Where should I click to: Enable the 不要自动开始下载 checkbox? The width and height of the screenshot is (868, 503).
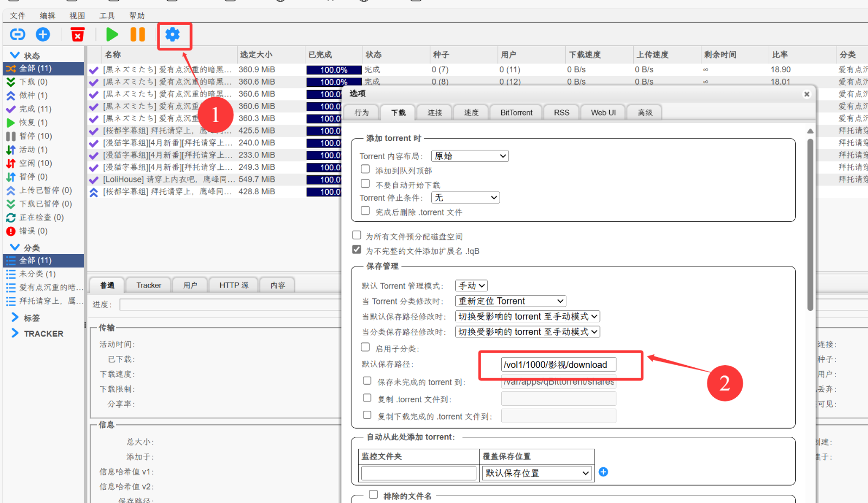click(365, 184)
